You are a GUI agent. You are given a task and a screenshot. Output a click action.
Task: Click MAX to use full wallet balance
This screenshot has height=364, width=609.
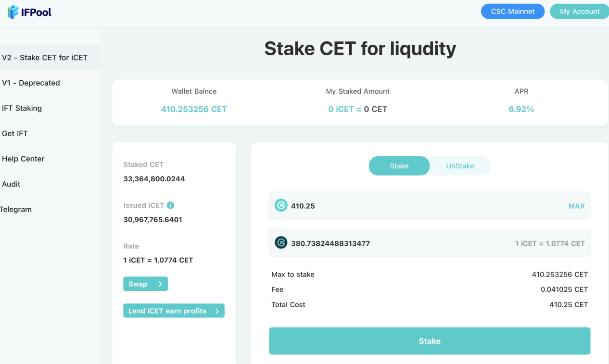pyautogui.click(x=576, y=206)
